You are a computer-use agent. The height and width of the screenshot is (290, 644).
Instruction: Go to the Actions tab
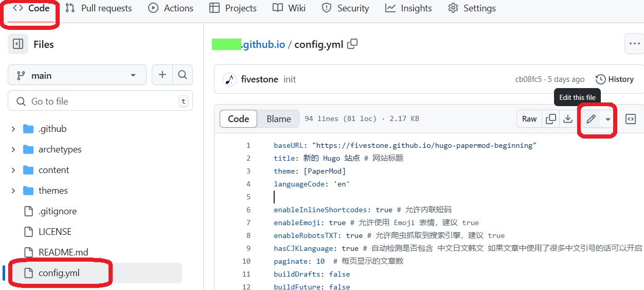[x=171, y=8]
